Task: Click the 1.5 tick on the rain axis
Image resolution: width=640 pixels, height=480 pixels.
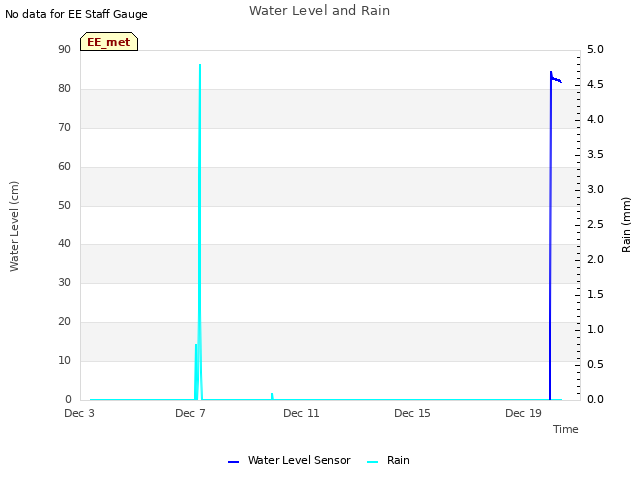Action: [596, 294]
